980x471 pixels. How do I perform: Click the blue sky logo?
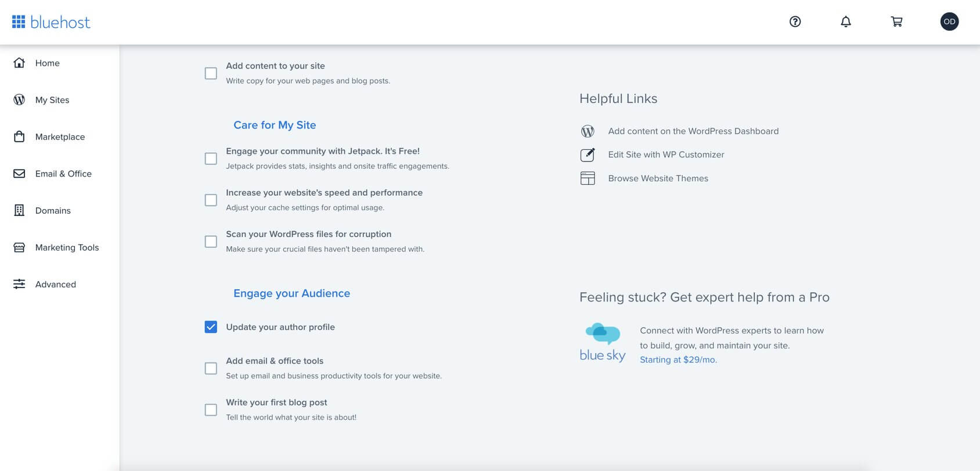pos(602,341)
